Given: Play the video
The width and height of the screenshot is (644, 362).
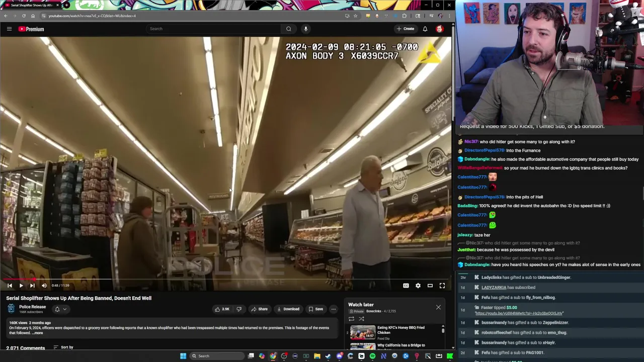Looking at the screenshot, I should [x=21, y=286].
